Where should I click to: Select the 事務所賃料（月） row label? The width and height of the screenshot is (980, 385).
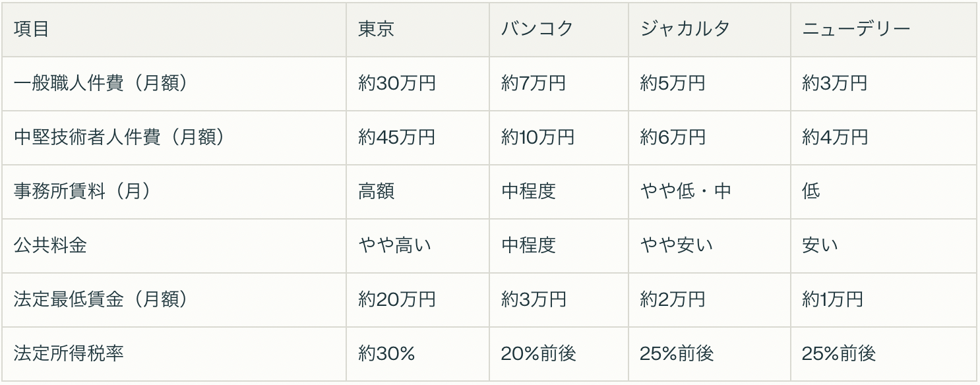(x=83, y=192)
